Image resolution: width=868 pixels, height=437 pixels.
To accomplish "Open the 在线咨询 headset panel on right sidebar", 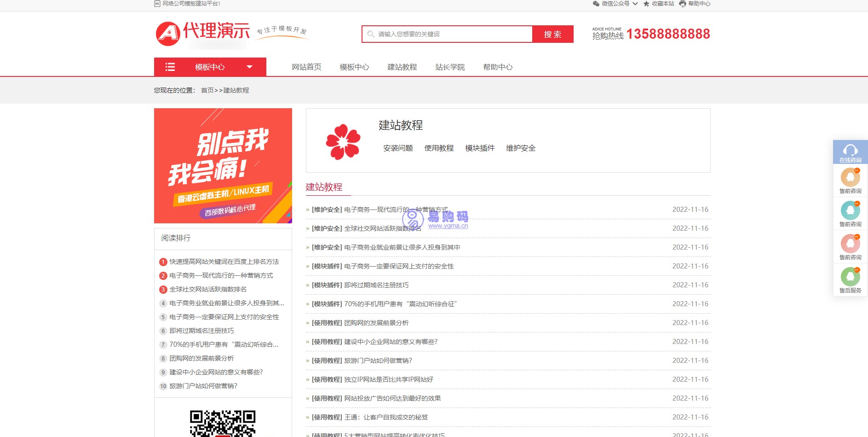I will click(x=850, y=151).
